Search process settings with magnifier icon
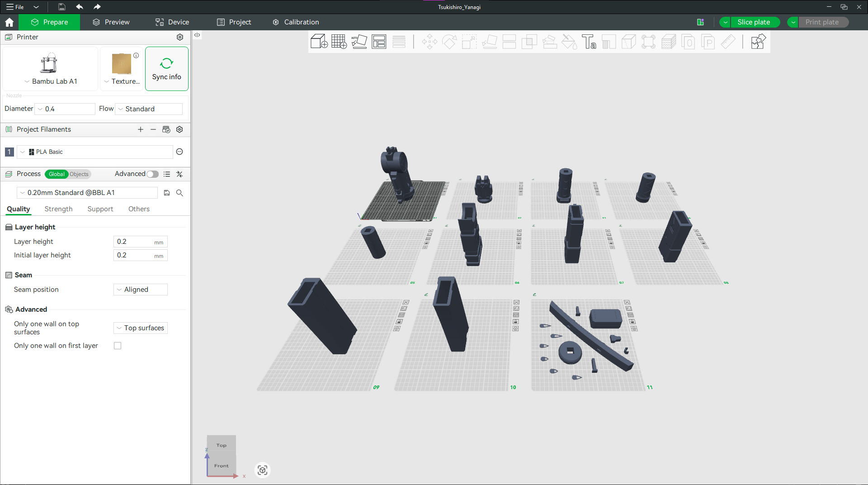This screenshot has width=868, height=485. (x=179, y=193)
